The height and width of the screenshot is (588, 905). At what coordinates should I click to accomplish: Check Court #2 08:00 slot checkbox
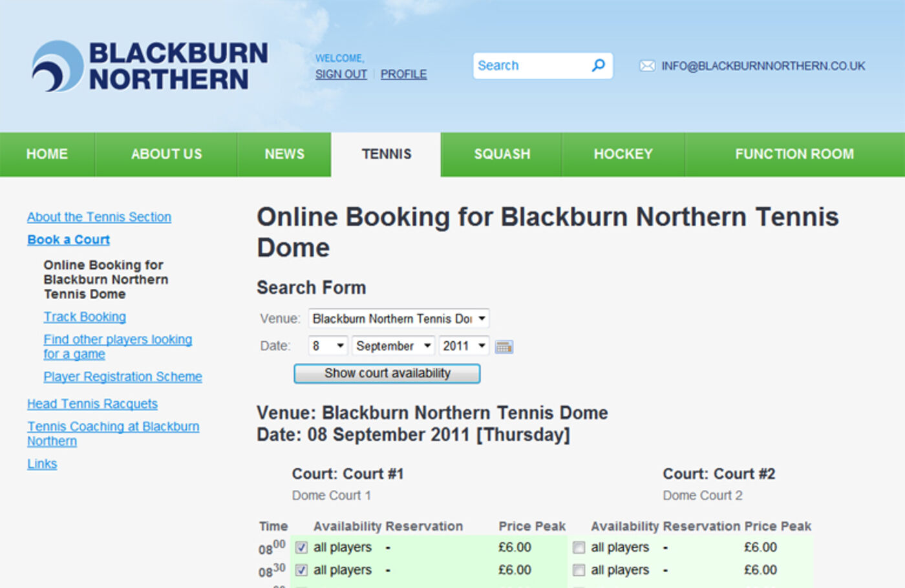tap(579, 548)
